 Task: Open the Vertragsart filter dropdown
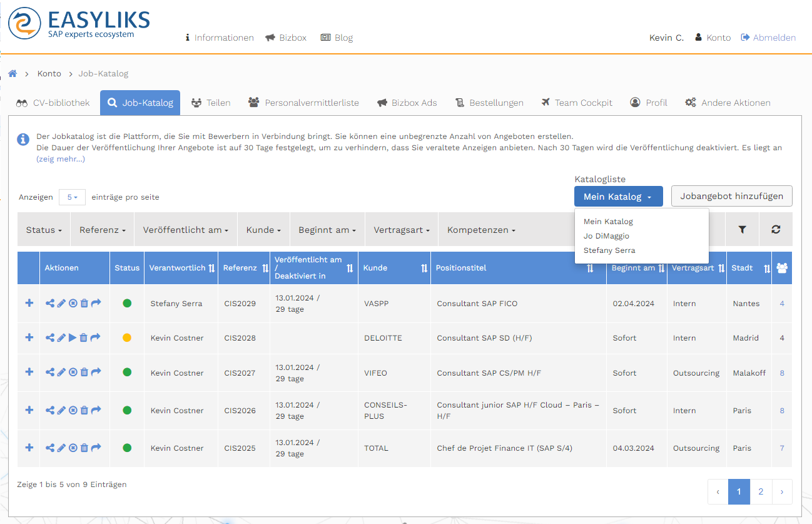[x=402, y=230]
